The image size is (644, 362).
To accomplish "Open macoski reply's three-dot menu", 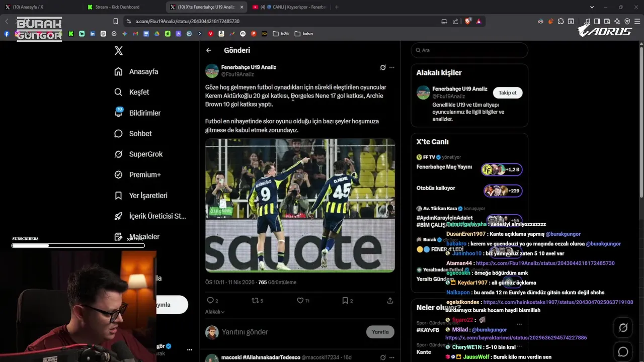I will 392,357.
